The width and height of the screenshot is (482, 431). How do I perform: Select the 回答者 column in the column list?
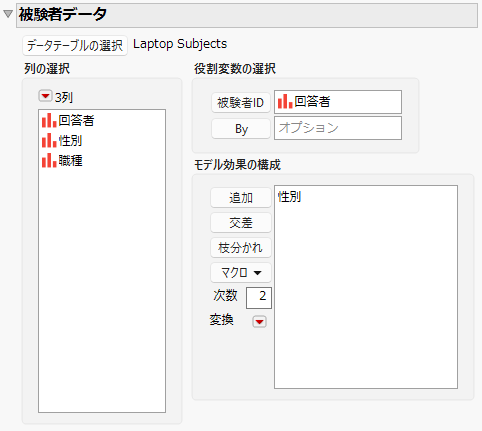pos(76,120)
